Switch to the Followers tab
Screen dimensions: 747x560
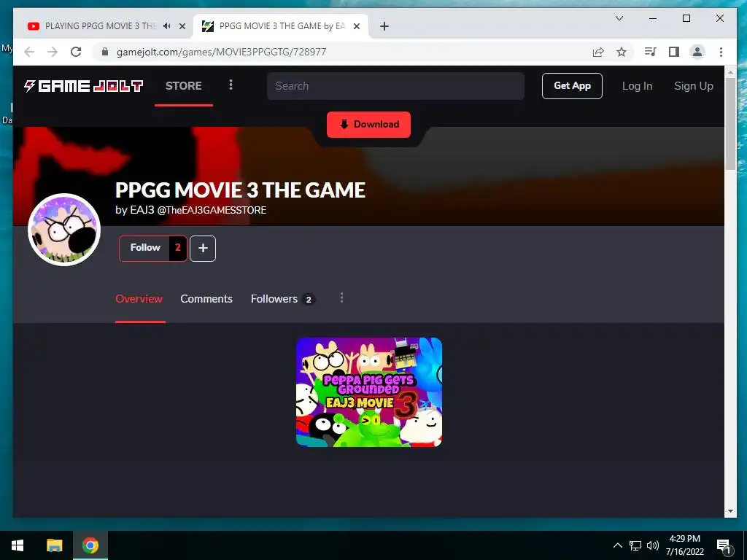(x=282, y=298)
